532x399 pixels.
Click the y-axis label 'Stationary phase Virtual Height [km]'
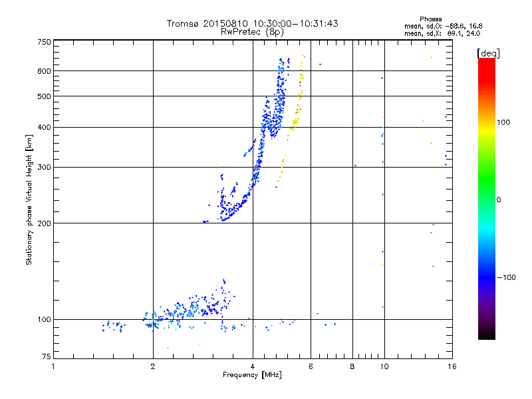[29, 199]
